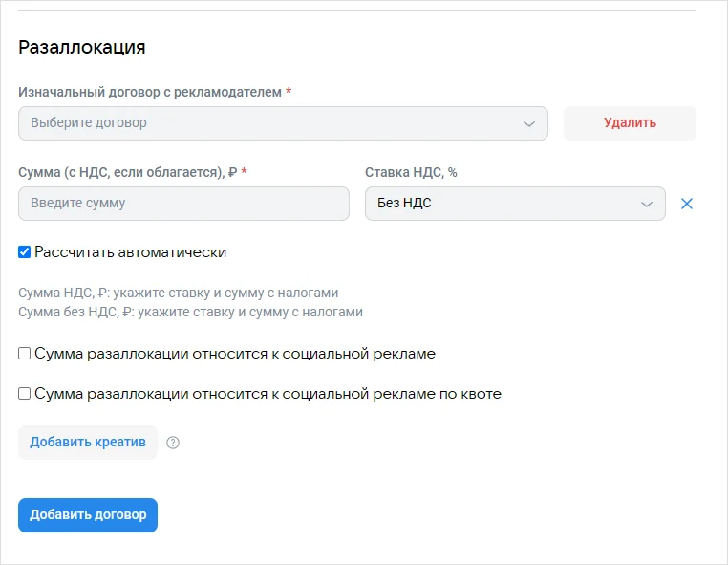Click the red 'Удалить' button
The height and width of the screenshot is (565, 728).
(630, 123)
